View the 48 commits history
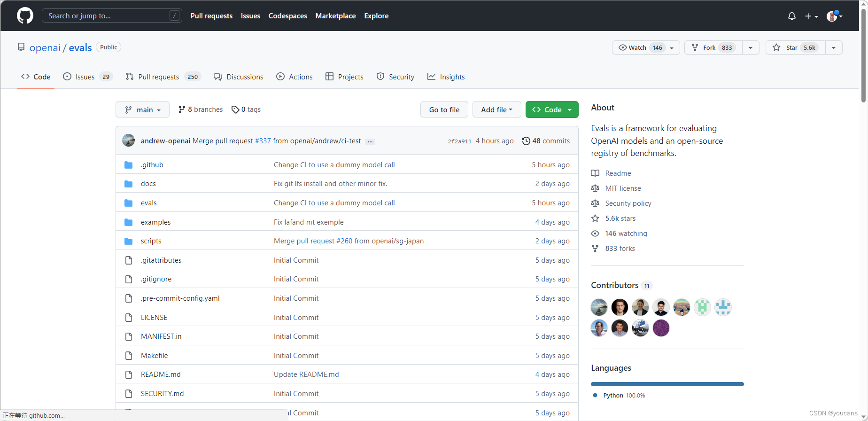The image size is (868, 421). 546,141
